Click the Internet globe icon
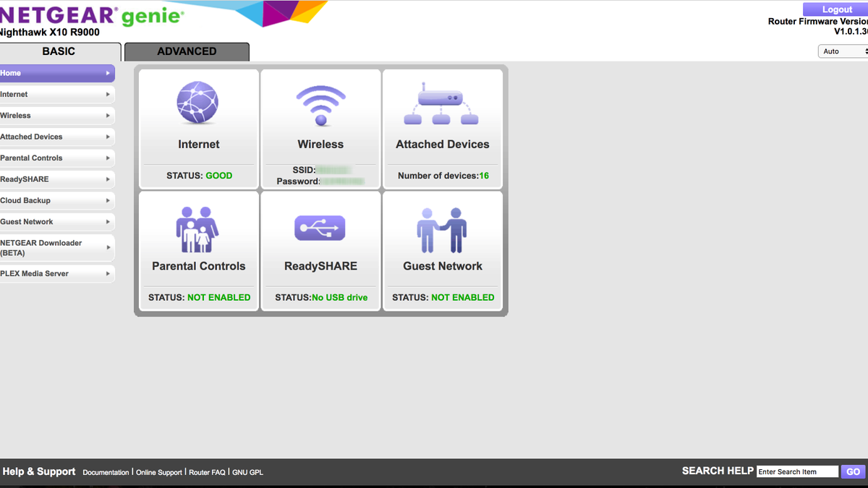The width and height of the screenshot is (868, 488). coord(198,103)
